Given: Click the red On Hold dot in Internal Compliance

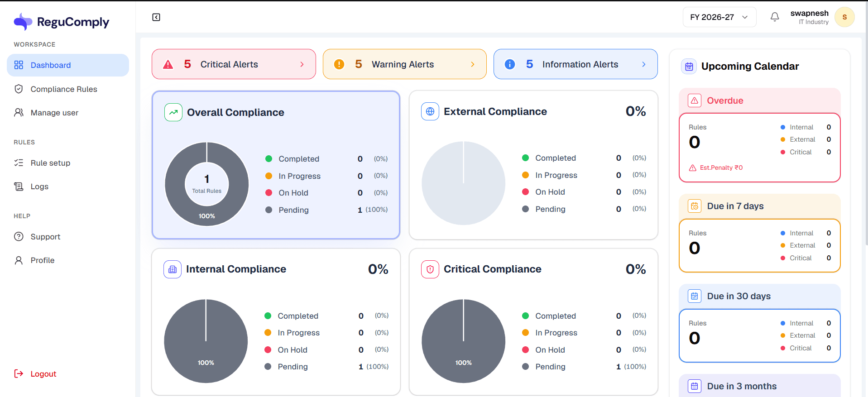Looking at the screenshot, I should click(268, 350).
